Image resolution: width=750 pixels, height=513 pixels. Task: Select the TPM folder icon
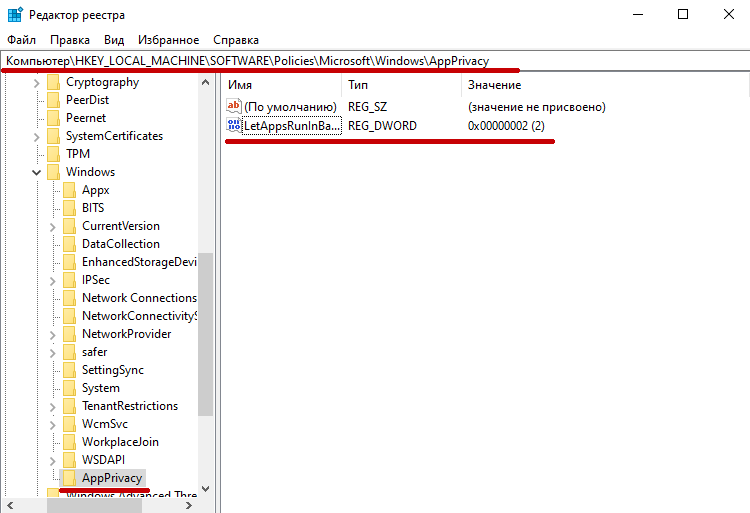point(54,154)
